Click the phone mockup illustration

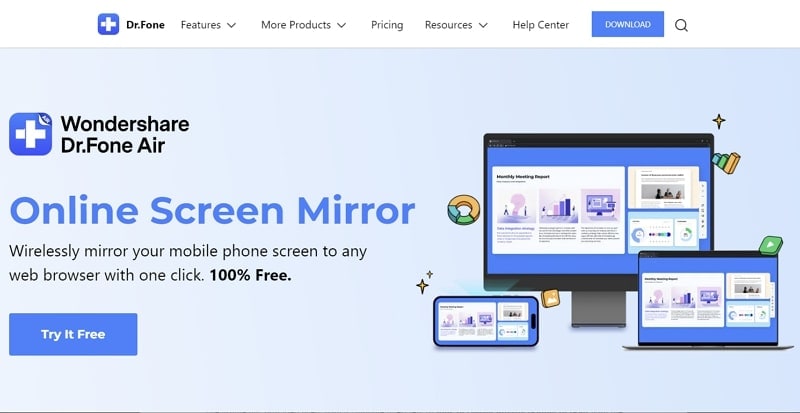(x=486, y=322)
